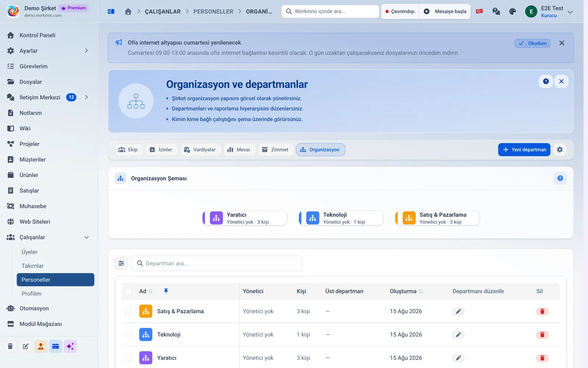588x368 pixels.
Task: Create a new department with Yeni departman
Action: pyautogui.click(x=524, y=150)
